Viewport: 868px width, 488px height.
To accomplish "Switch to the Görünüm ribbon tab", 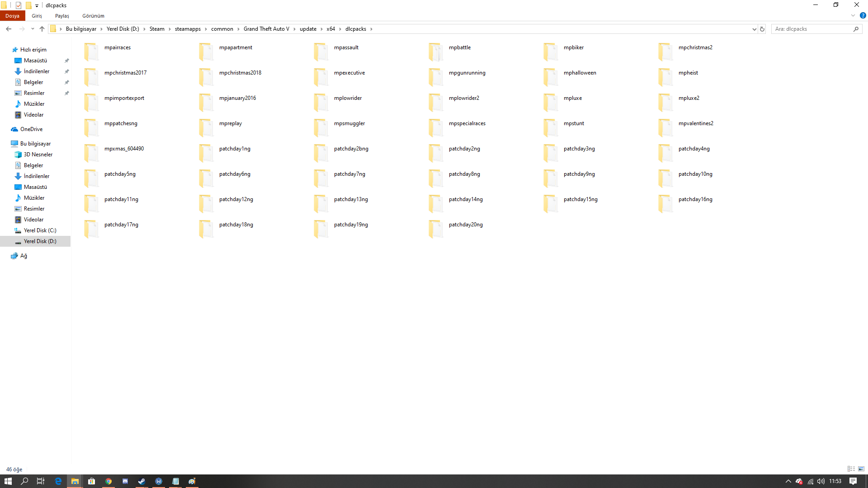I will [93, 16].
